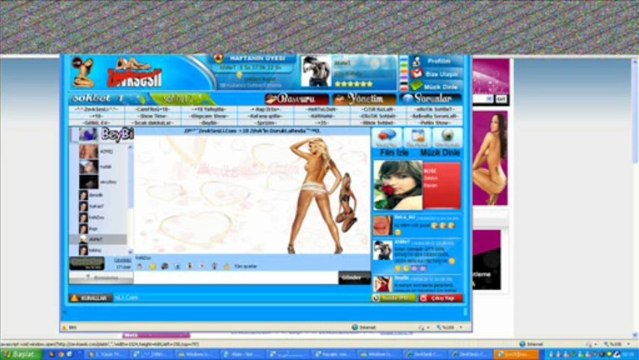The height and width of the screenshot is (360, 639).
Task: Log out with the Çıkış Yap button
Action: (x=441, y=298)
